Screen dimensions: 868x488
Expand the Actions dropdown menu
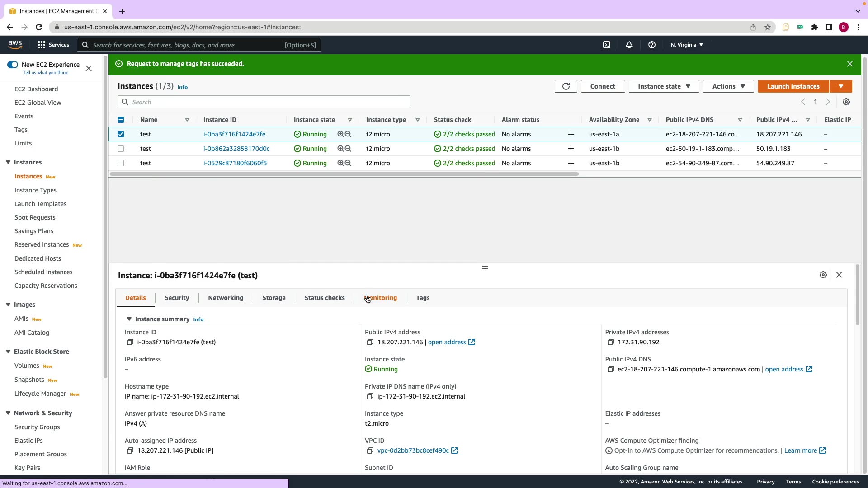click(728, 86)
